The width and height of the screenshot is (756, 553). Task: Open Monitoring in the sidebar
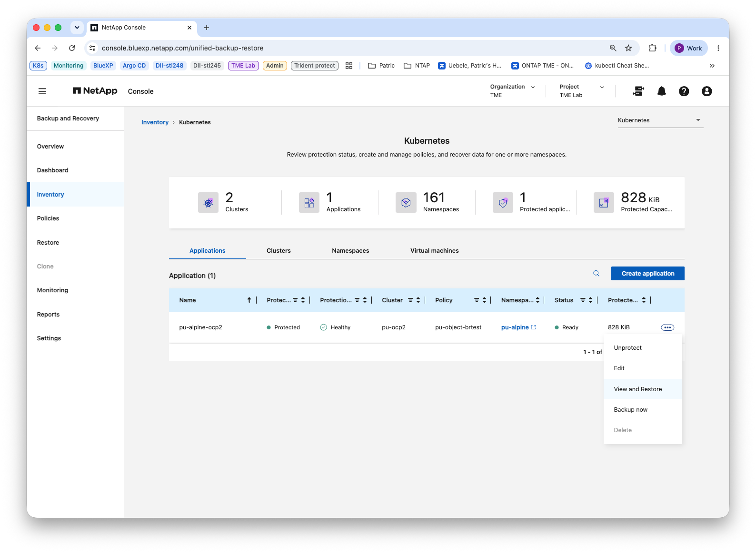(x=75, y=290)
